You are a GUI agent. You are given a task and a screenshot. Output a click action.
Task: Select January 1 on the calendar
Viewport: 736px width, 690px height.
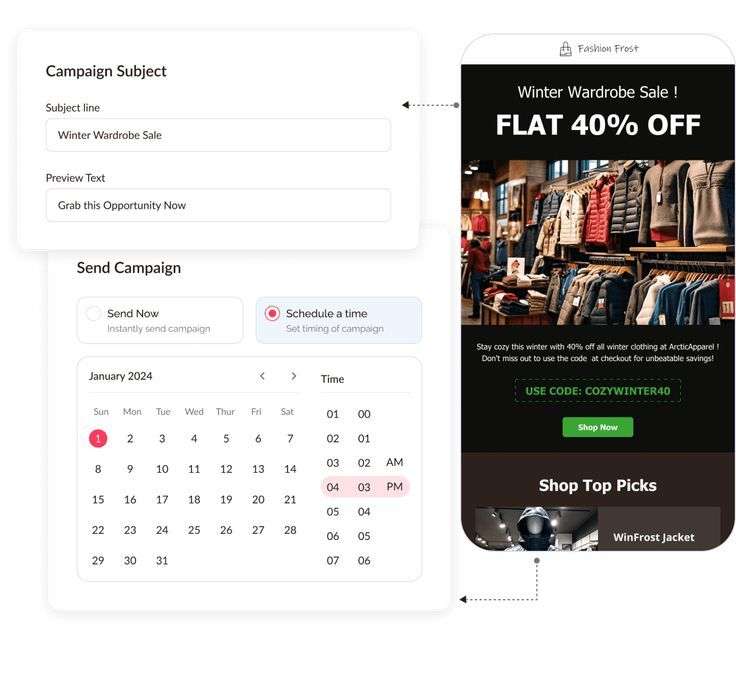point(98,438)
